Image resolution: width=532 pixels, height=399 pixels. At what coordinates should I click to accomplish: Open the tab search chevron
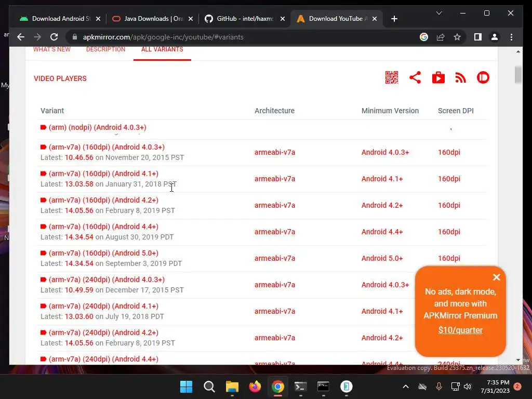pyautogui.click(x=438, y=13)
